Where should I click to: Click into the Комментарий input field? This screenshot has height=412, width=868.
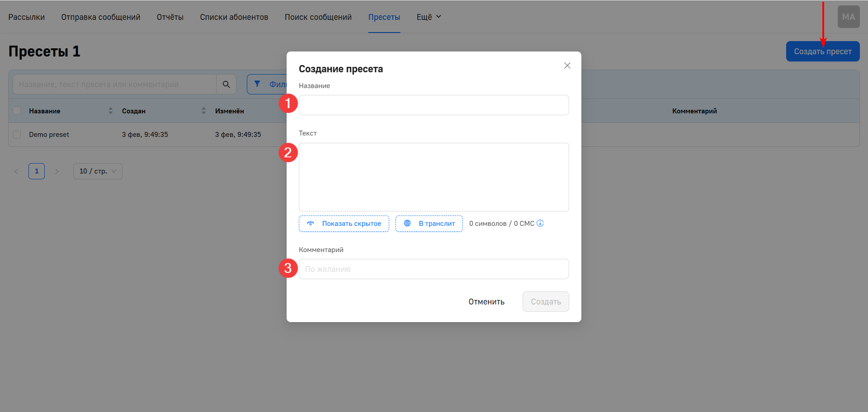[x=434, y=269]
